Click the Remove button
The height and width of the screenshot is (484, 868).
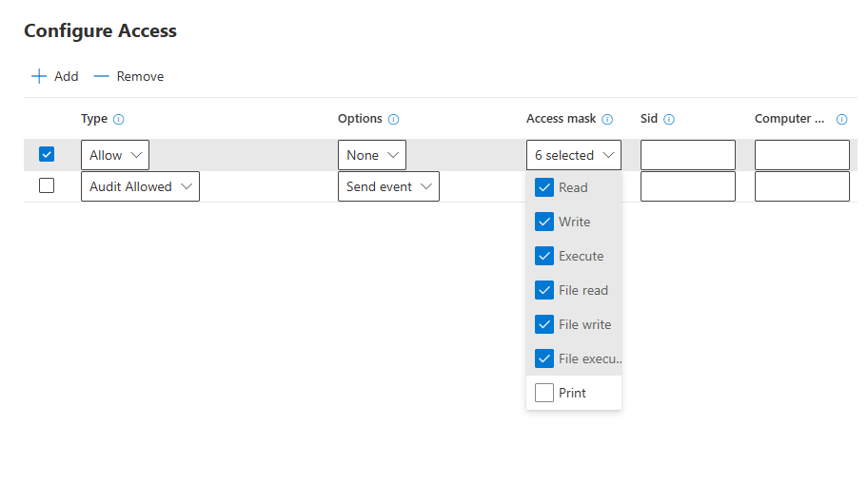(128, 76)
